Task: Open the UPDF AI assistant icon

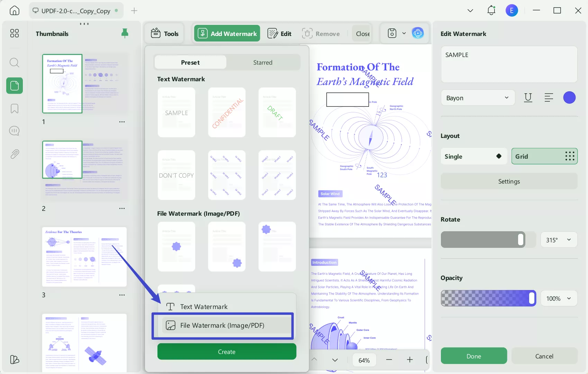Action: click(x=418, y=33)
